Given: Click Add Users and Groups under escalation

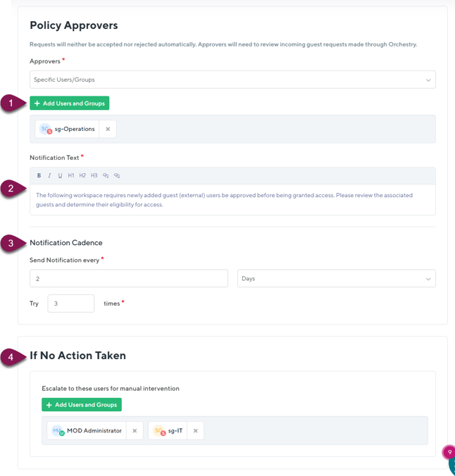Looking at the screenshot, I should [x=81, y=405].
